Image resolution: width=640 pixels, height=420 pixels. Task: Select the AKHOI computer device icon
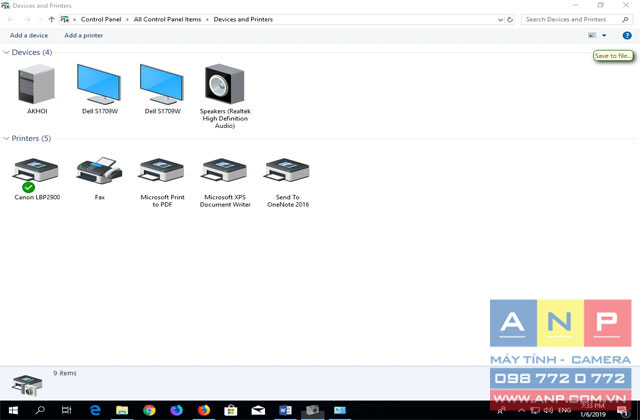pos(37,84)
